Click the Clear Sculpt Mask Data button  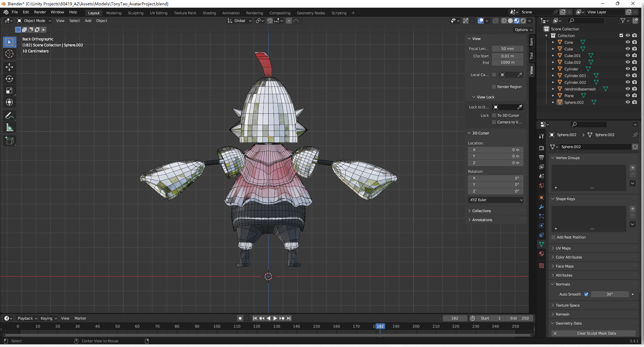point(596,333)
